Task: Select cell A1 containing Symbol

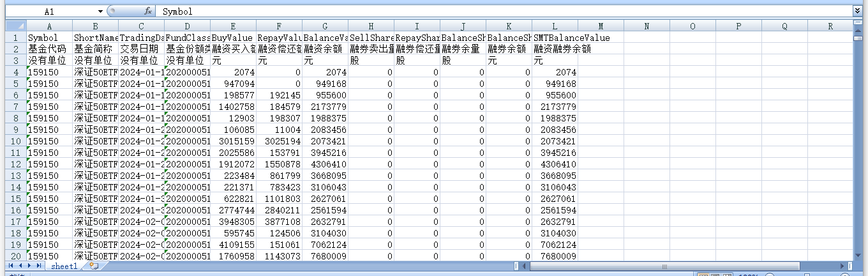Action: point(49,38)
